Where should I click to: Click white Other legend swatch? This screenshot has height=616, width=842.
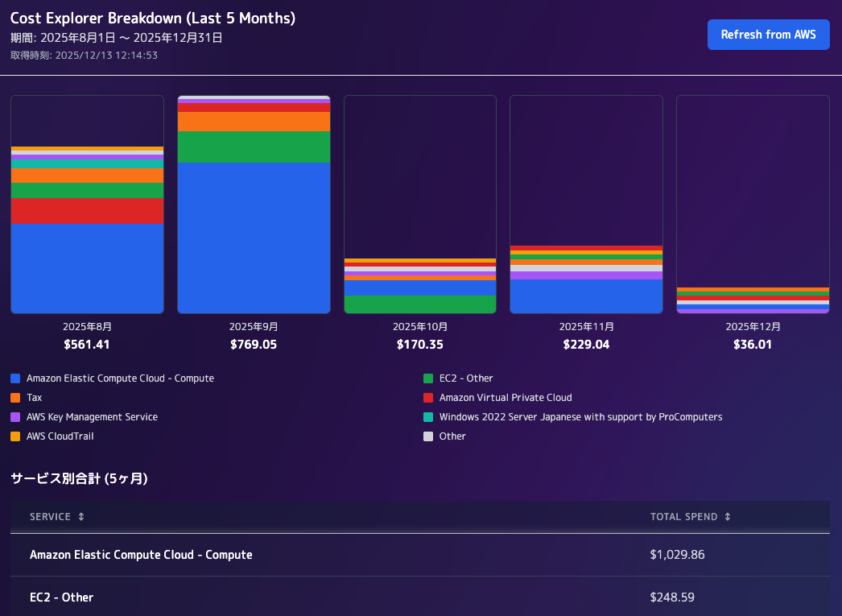tap(428, 436)
